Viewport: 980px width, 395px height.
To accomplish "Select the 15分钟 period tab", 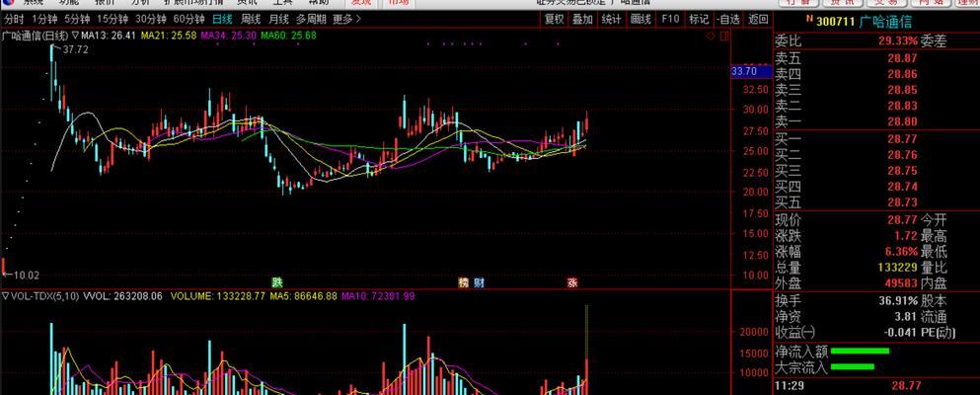I will point(113,19).
